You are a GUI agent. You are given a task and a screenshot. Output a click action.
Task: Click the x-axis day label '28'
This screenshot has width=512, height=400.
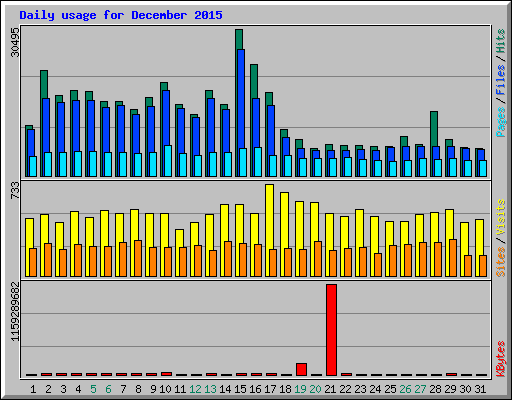point(435,389)
